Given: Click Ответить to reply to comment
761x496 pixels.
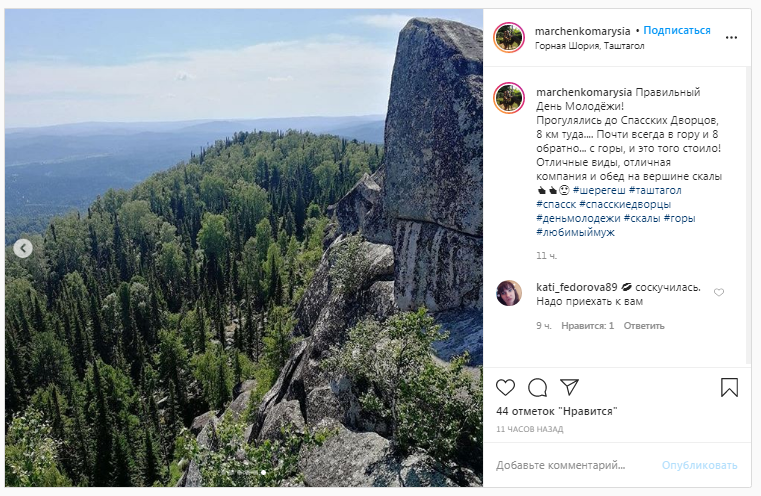Looking at the screenshot, I should coord(644,325).
